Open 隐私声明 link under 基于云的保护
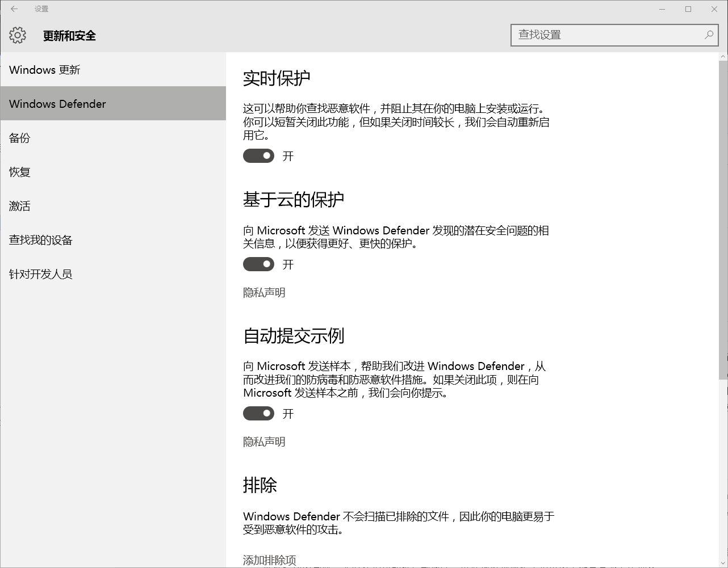The height and width of the screenshot is (568, 728). click(x=264, y=293)
